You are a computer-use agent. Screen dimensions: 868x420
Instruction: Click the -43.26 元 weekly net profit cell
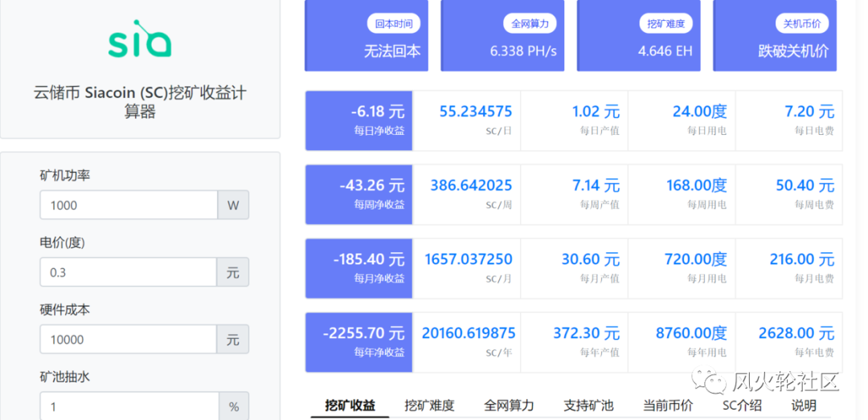tap(358, 194)
